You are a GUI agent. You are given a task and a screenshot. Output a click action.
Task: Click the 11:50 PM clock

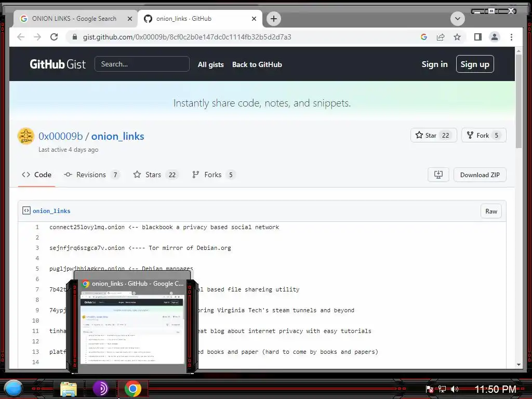tap(495, 389)
